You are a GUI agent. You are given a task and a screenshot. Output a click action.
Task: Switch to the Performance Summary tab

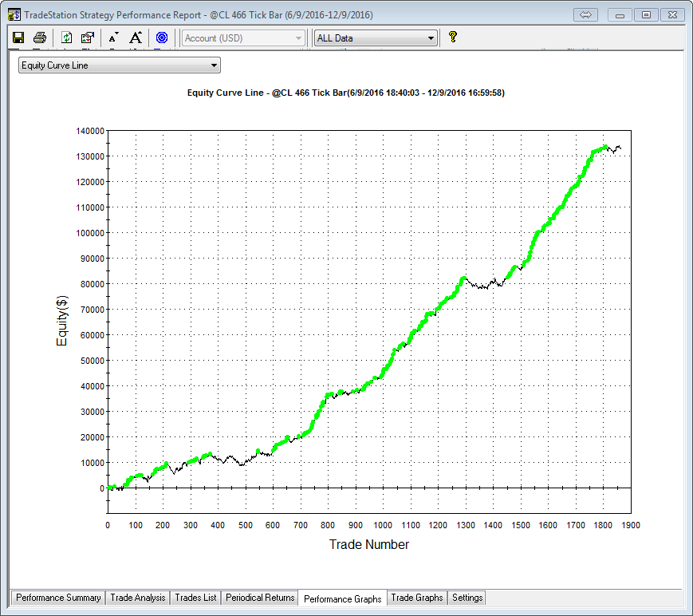click(58, 598)
